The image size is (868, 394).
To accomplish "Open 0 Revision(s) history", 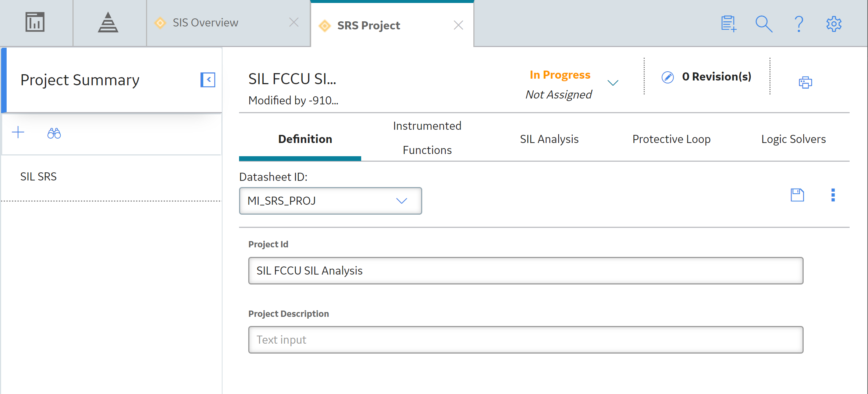I will pyautogui.click(x=716, y=76).
